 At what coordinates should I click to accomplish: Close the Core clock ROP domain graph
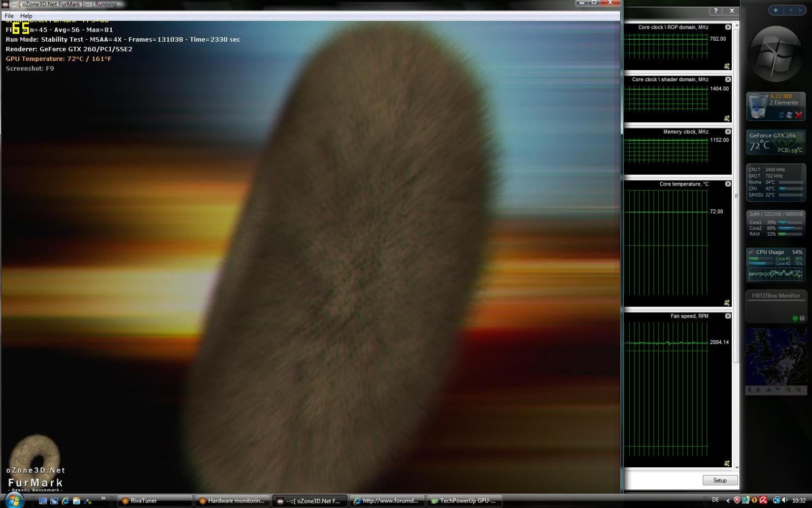tap(728, 27)
